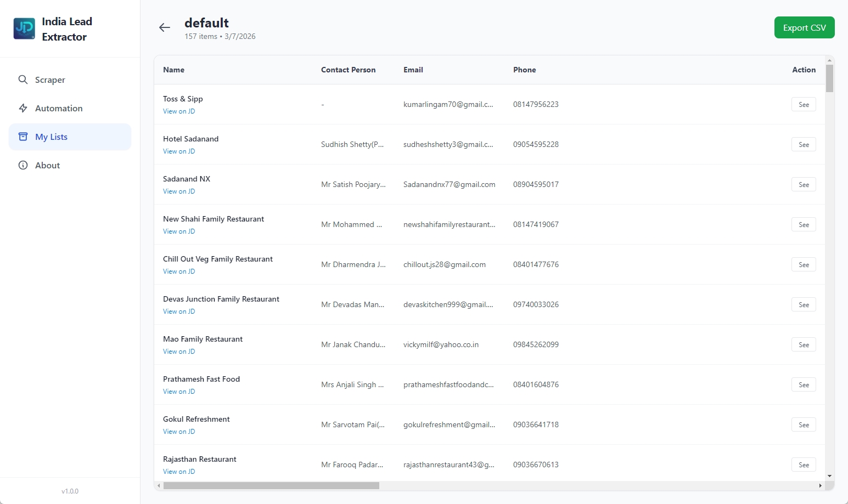
Task: Click the green Export CSV button
Action: click(804, 27)
